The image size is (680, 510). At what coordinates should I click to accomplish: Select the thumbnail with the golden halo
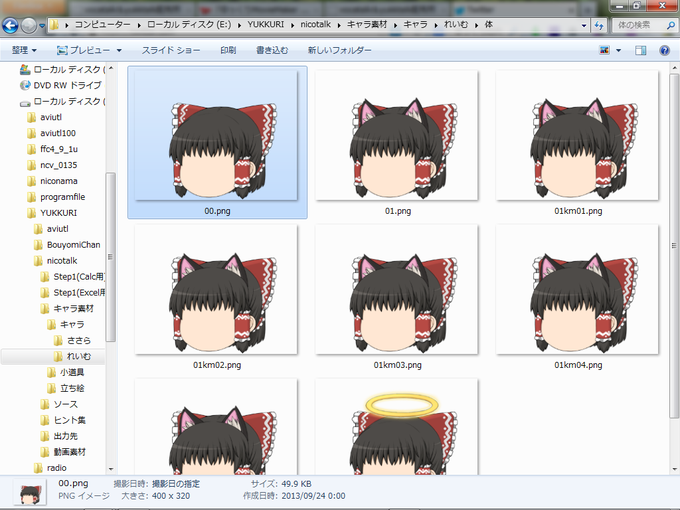click(397, 426)
